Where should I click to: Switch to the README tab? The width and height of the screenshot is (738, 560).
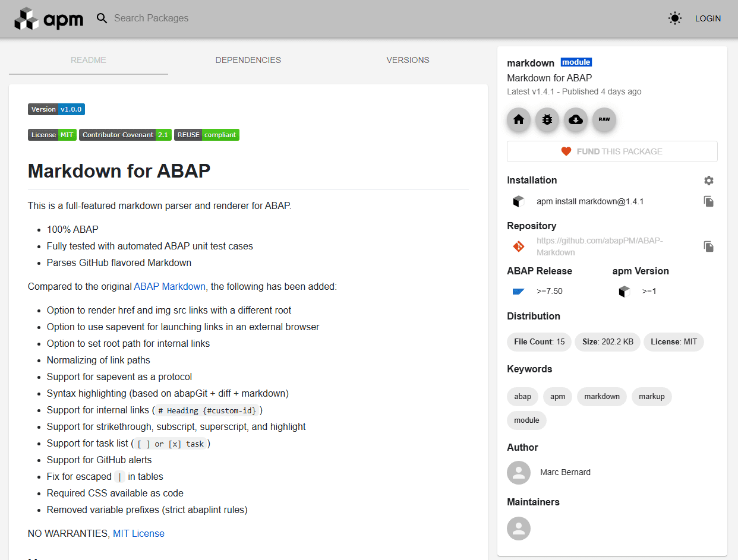[x=89, y=60]
